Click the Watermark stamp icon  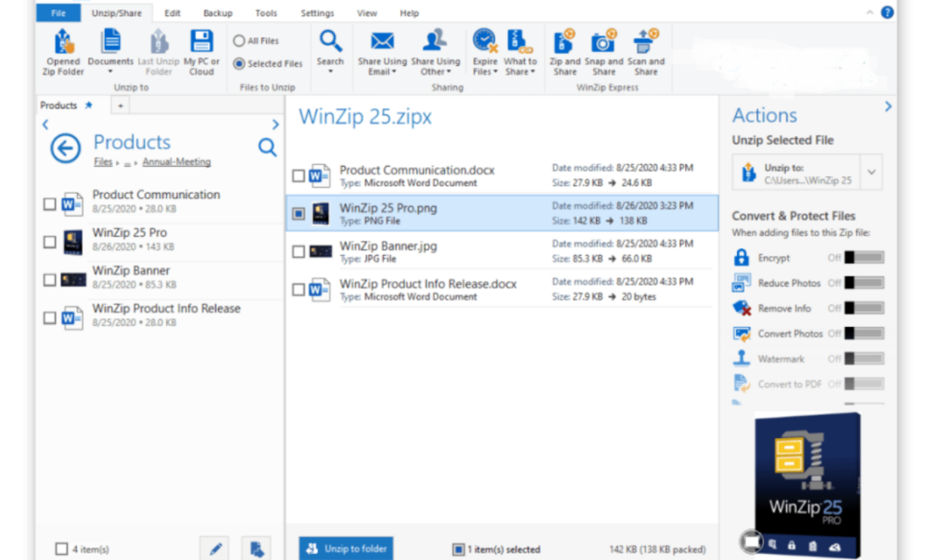point(741,358)
